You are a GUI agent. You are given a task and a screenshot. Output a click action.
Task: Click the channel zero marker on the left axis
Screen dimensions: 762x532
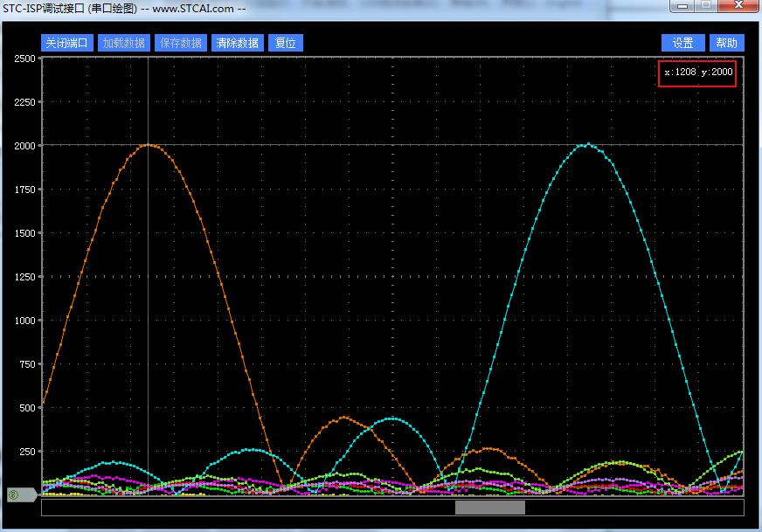point(21,495)
